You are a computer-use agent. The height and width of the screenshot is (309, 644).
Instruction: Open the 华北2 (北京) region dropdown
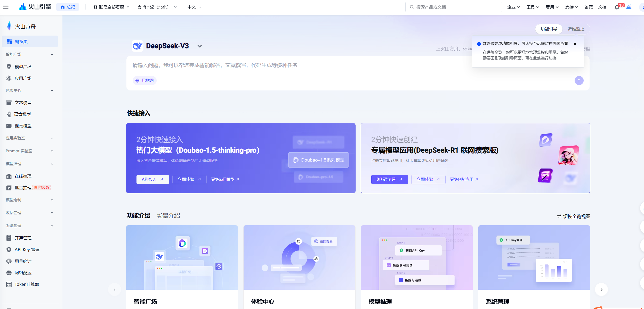[x=157, y=7]
